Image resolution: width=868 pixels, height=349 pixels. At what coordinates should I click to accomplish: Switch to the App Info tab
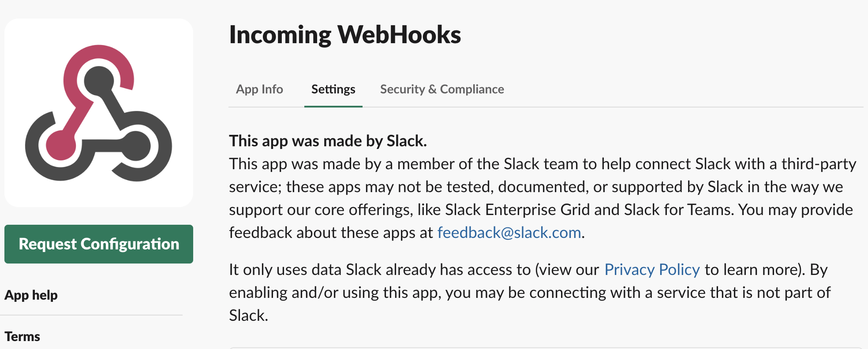tap(259, 89)
